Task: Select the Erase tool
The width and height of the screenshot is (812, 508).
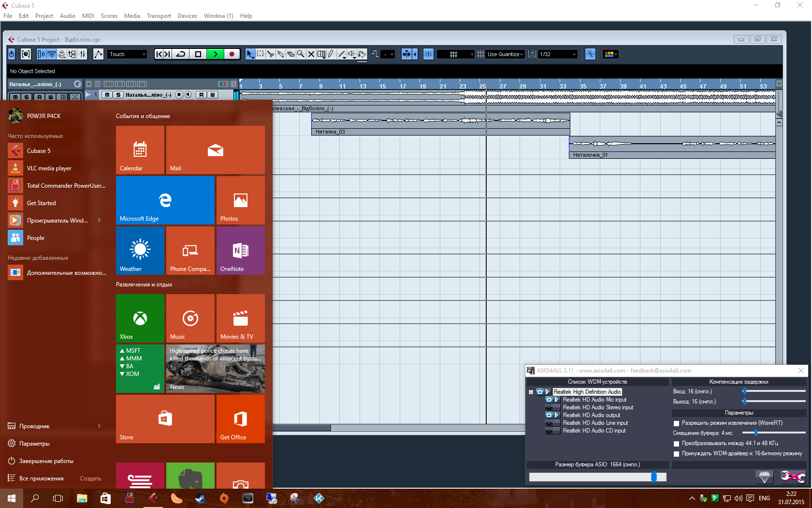Action: [290, 54]
